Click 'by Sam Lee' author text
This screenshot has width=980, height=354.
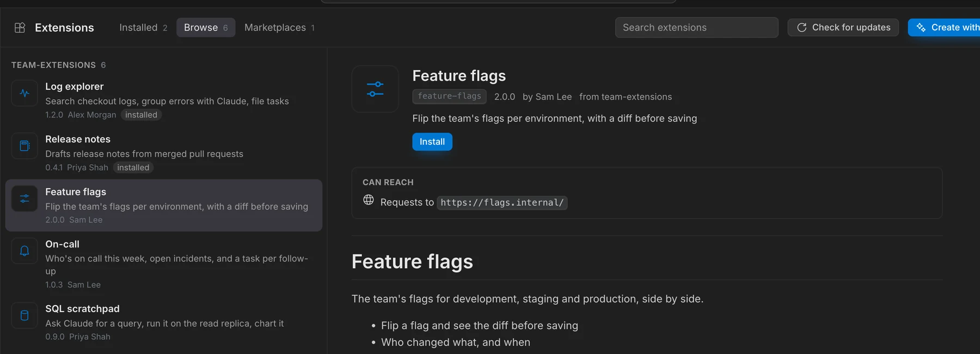pos(547,97)
